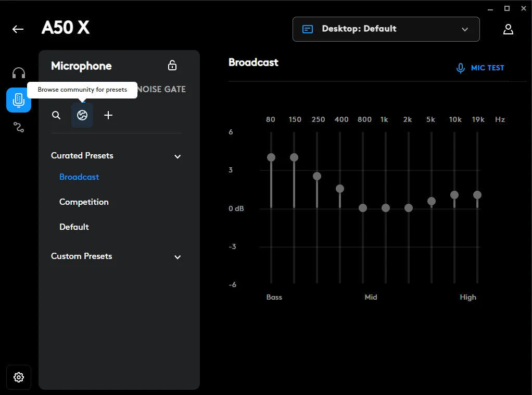Click the High label under the equalizer

click(468, 298)
